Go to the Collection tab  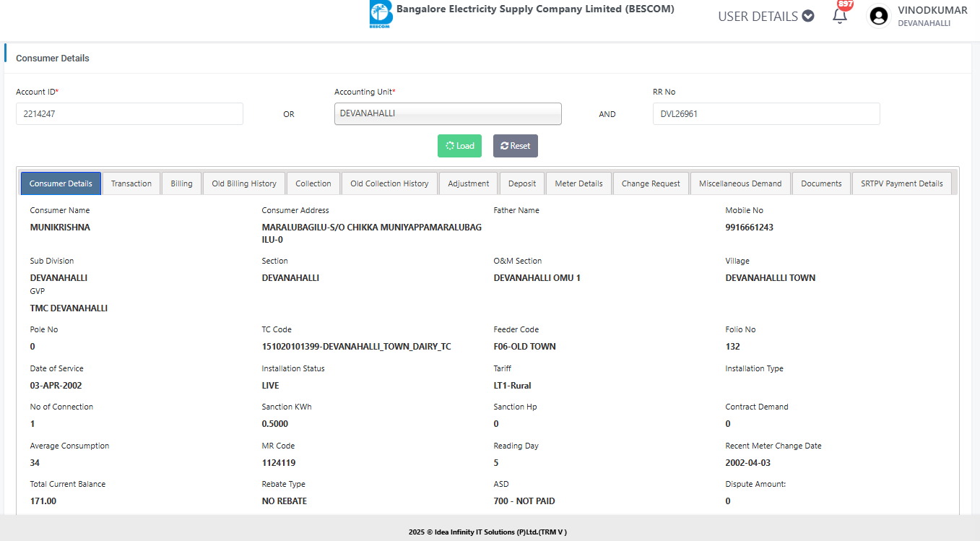point(313,183)
